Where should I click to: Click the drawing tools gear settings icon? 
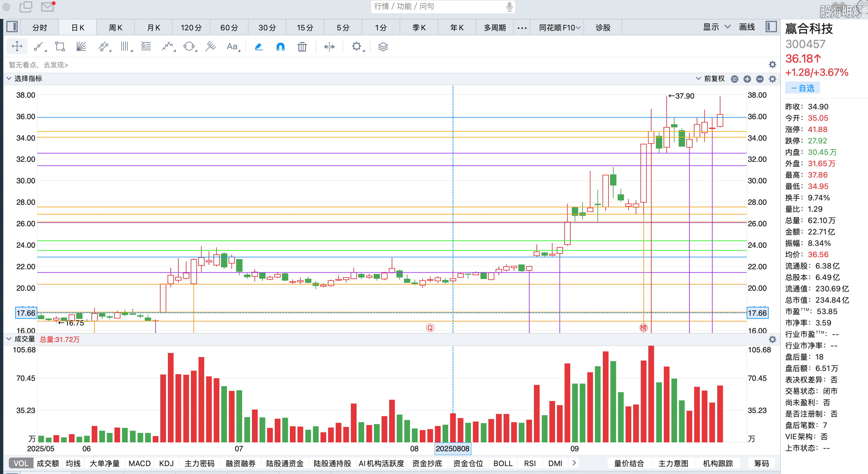tap(357, 46)
